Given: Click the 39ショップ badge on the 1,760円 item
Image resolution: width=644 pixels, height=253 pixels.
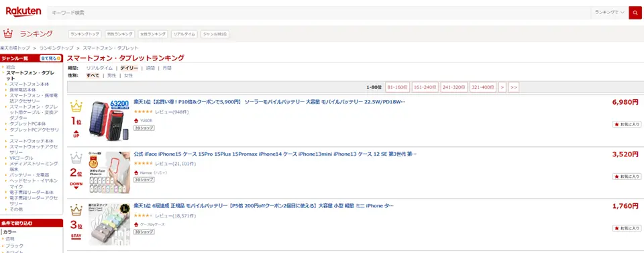Looking at the screenshot, I should click(144, 232).
